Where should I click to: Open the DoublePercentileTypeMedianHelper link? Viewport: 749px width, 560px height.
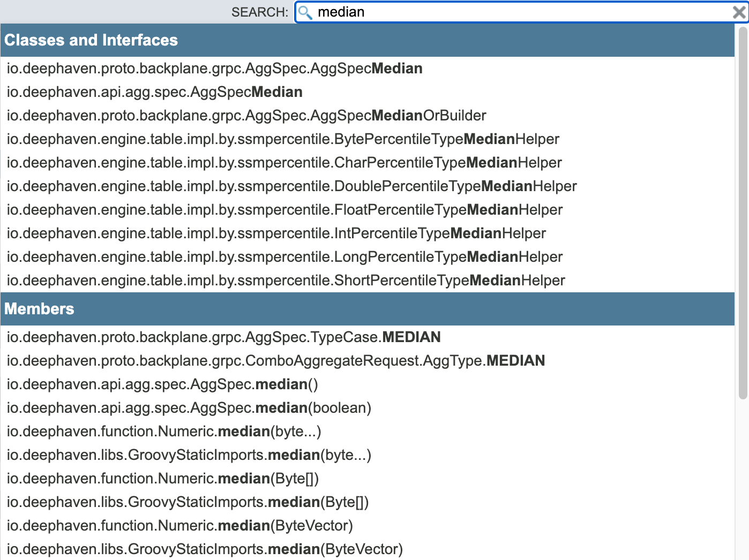coord(291,186)
